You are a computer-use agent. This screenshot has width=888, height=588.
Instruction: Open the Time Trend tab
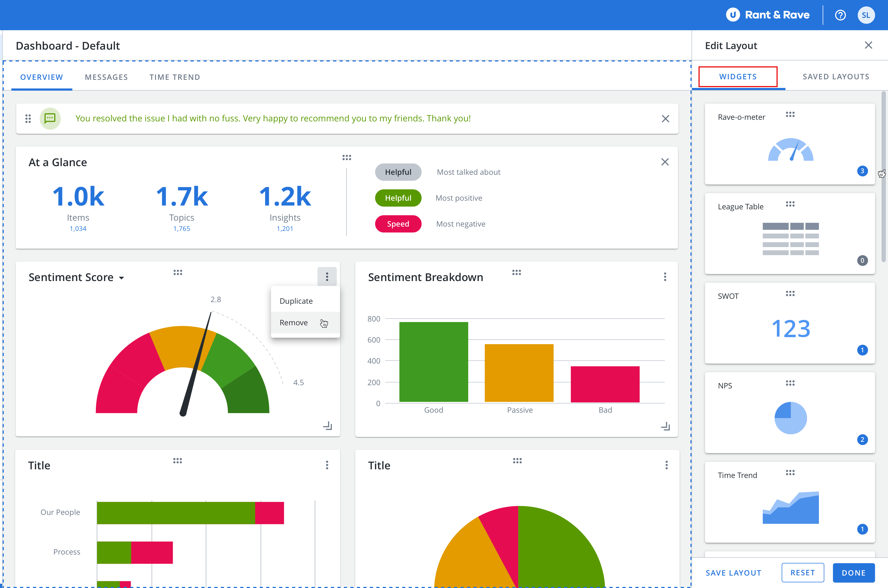(x=174, y=77)
